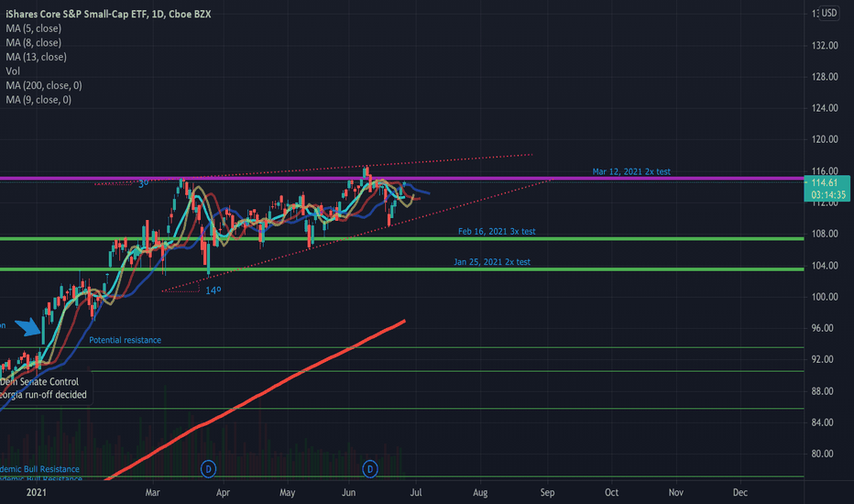Click the USD currency button
The image size is (854, 504).
(829, 13)
